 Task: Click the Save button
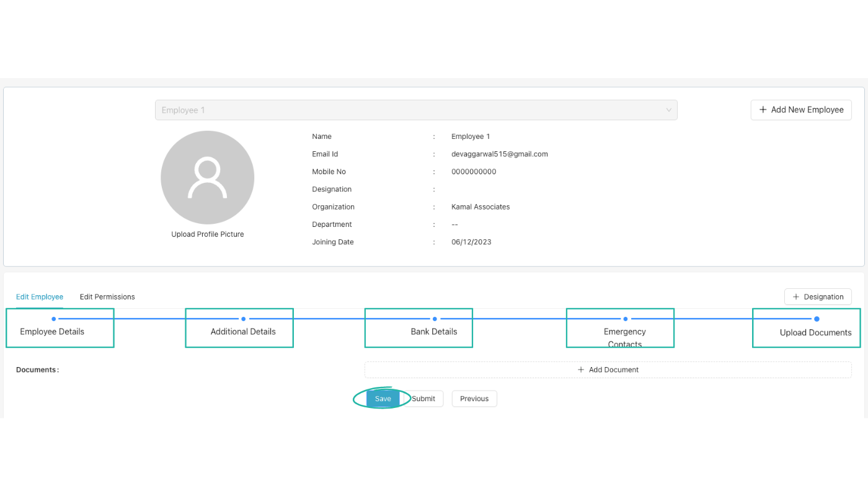[x=383, y=399]
